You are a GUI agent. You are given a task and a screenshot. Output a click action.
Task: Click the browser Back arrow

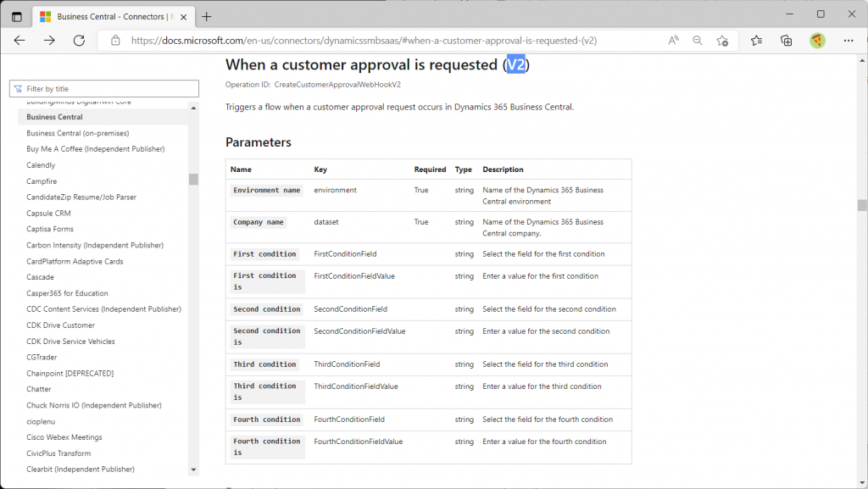tap(19, 41)
